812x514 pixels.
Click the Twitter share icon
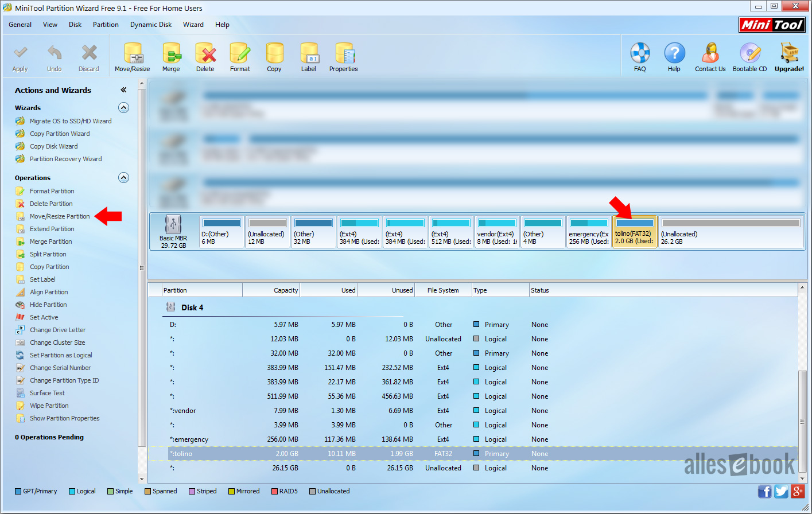click(781, 491)
